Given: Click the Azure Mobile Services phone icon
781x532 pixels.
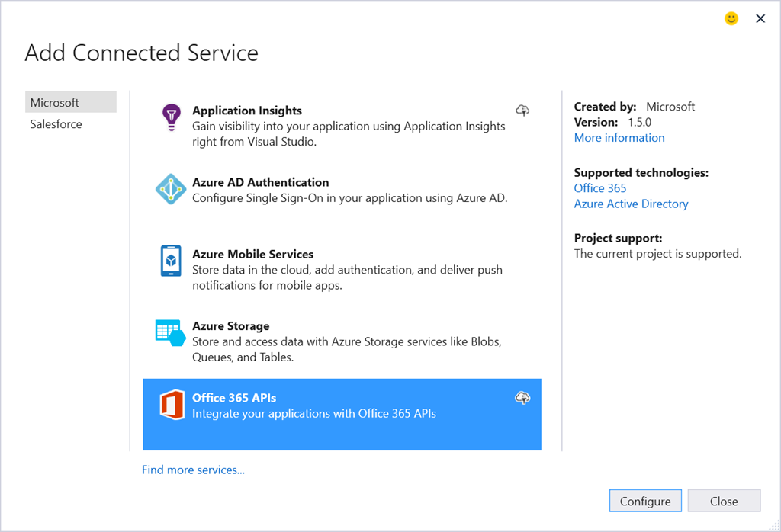Looking at the screenshot, I should (x=171, y=260).
